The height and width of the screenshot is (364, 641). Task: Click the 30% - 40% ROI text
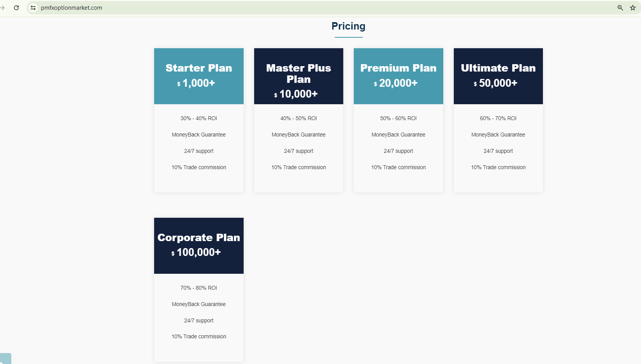click(x=198, y=118)
